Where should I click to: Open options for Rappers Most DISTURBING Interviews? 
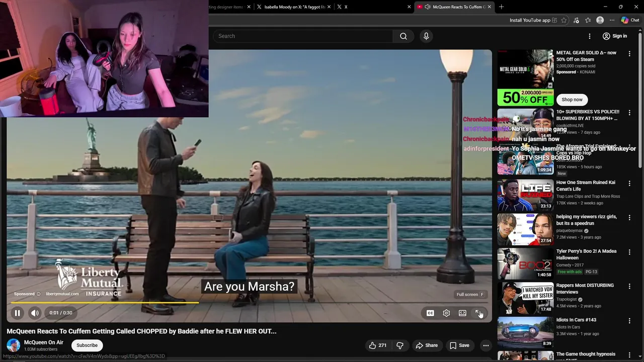point(629,286)
